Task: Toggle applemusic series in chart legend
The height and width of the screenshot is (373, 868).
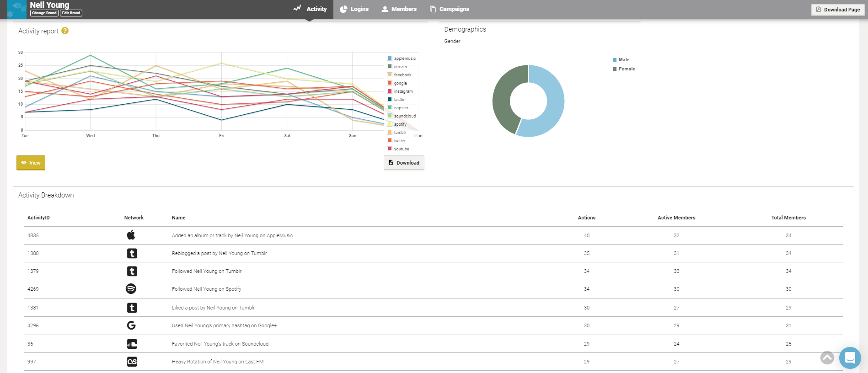Action: coord(402,59)
